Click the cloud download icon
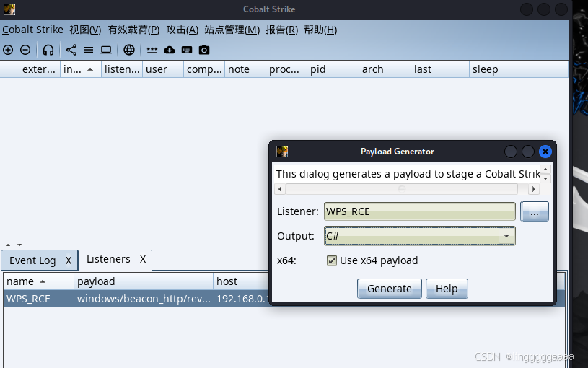 (x=170, y=50)
